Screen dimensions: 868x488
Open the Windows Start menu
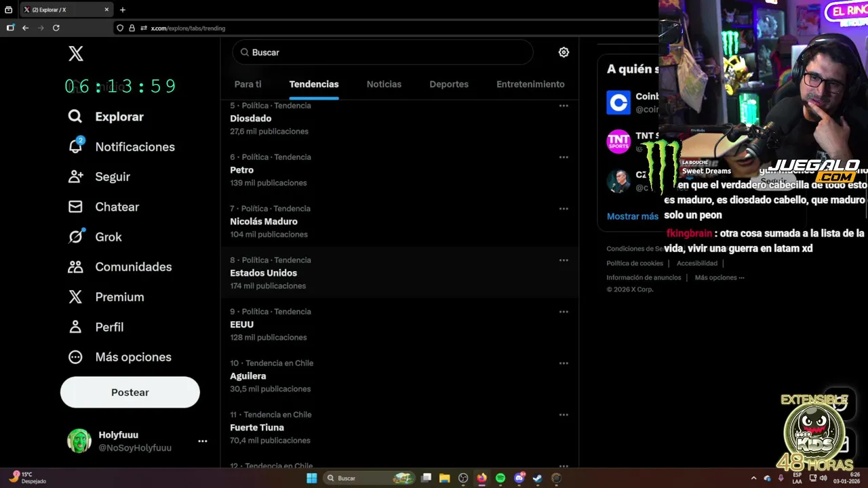(311, 478)
